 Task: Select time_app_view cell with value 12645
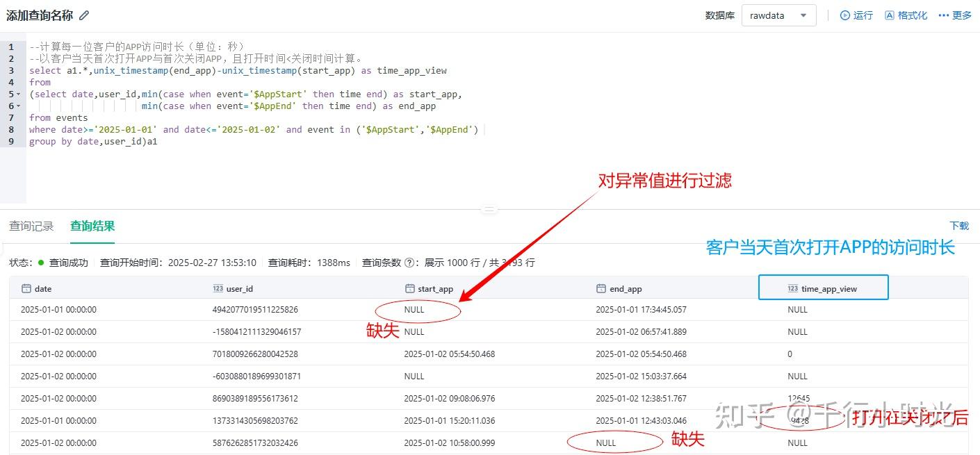(798, 399)
